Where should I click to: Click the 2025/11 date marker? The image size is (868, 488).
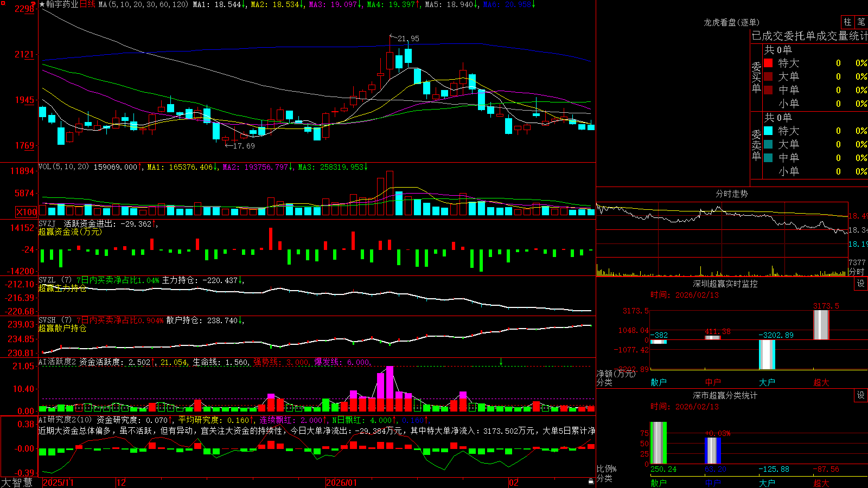click(58, 483)
